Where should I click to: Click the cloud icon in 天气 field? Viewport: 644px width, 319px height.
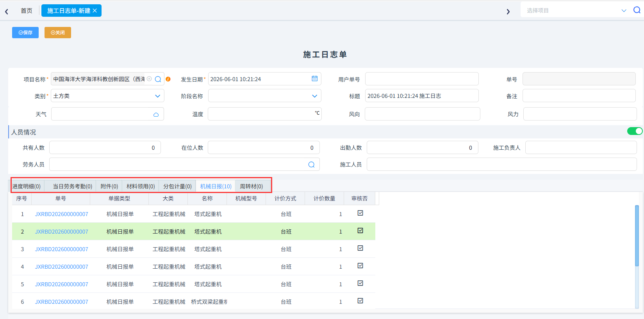coord(156,114)
